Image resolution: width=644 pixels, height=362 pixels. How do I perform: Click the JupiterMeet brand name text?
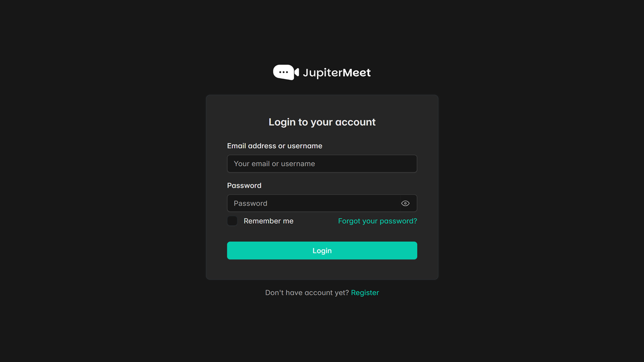[337, 72]
